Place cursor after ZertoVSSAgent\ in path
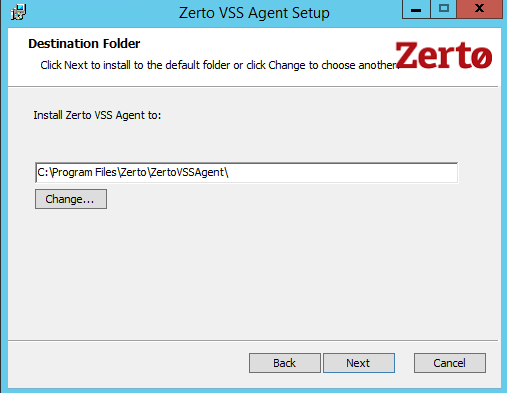Screen dimensions: 507x393 point(229,173)
